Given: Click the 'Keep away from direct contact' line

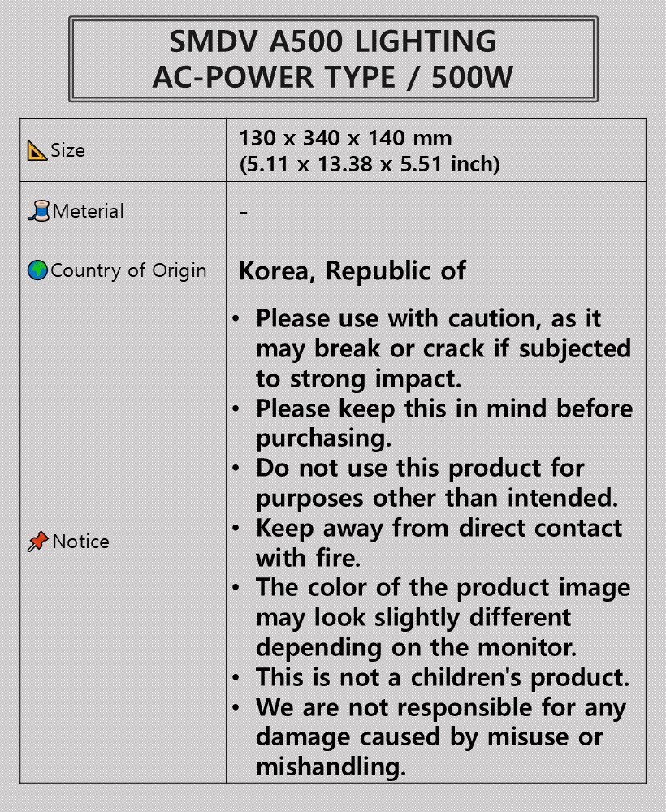Looking at the screenshot, I should 439,529.
